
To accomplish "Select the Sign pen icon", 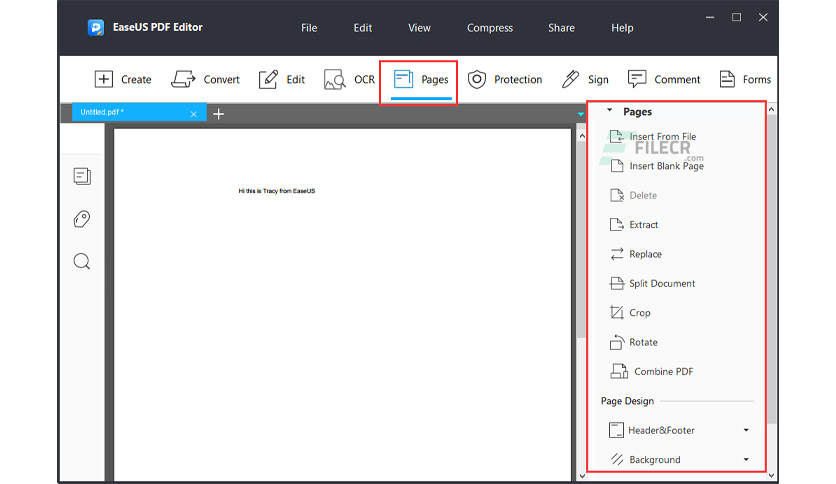I will (570, 79).
